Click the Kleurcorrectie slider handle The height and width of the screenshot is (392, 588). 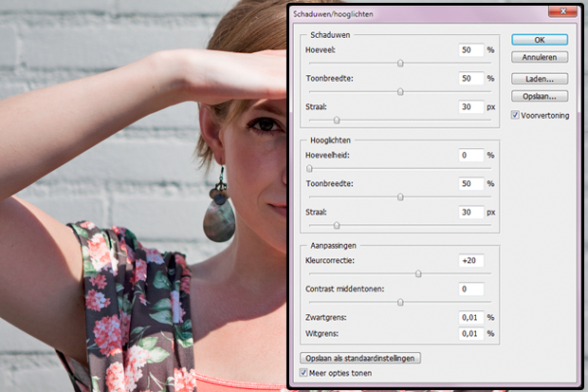(x=418, y=273)
